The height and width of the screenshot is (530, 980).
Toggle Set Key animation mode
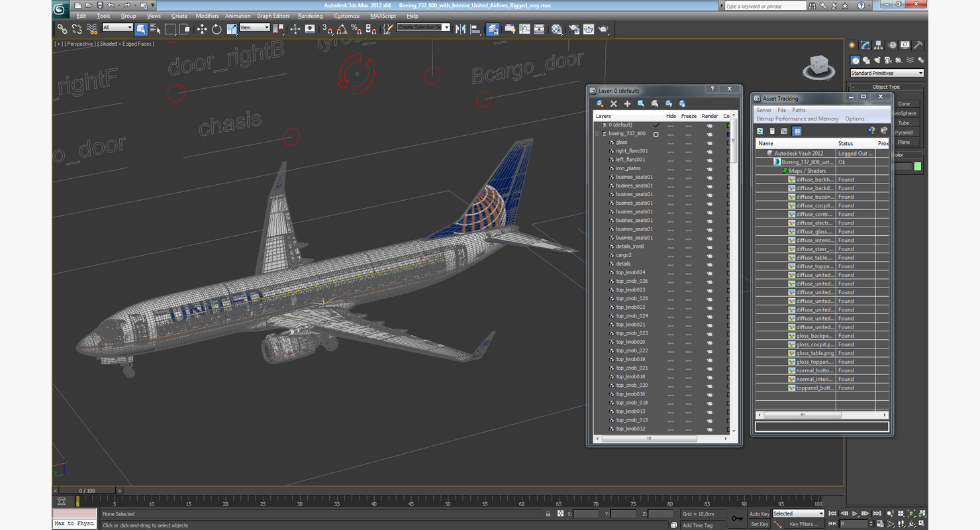pyautogui.click(x=759, y=524)
